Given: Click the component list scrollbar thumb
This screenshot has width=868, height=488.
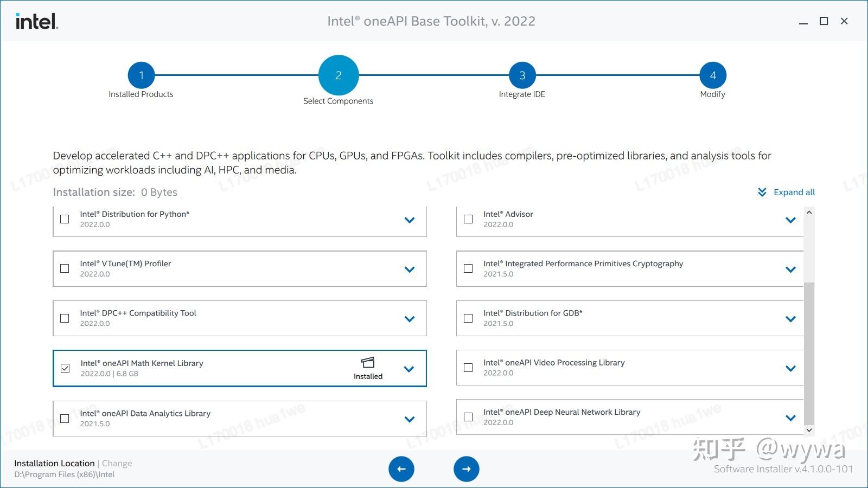Looking at the screenshot, I should (809, 352).
